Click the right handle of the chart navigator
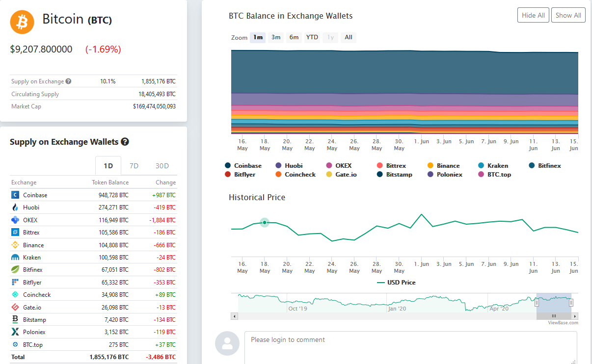This screenshot has height=364, width=592. (571, 303)
